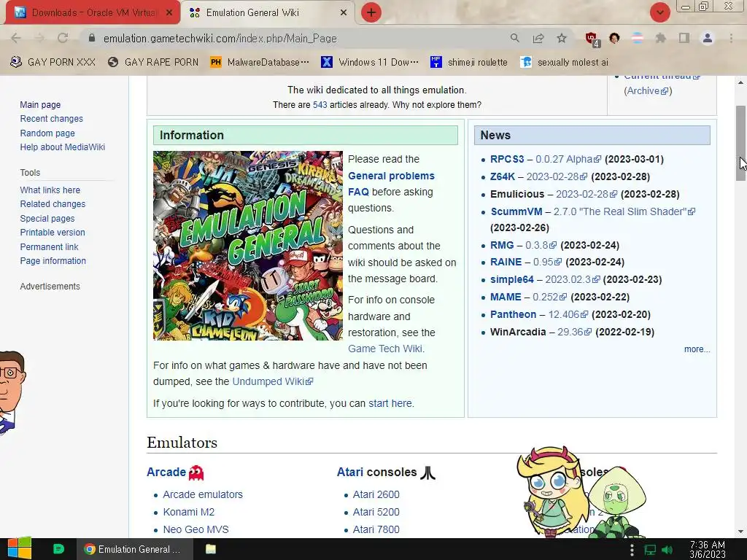Viewport: 747px width, 560px height.
Task: Open the MAME news link
Action: [x=506, y=297]
